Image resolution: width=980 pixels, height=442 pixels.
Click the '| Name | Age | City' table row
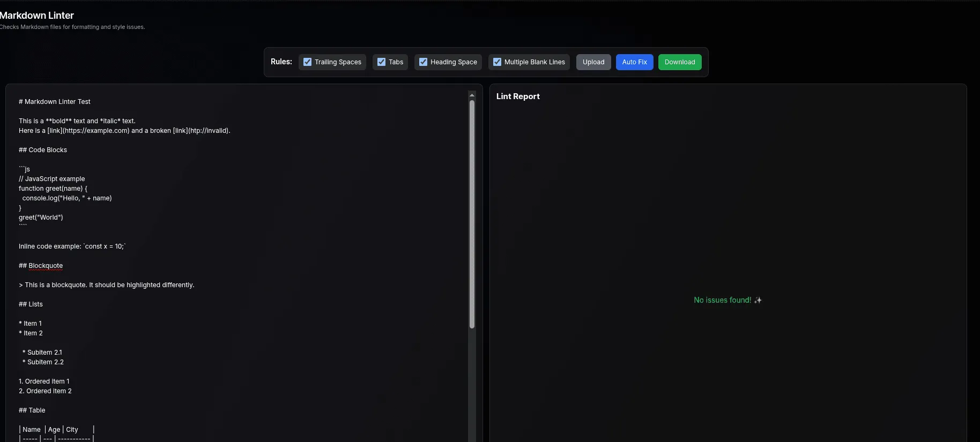(x=56, y=430)
